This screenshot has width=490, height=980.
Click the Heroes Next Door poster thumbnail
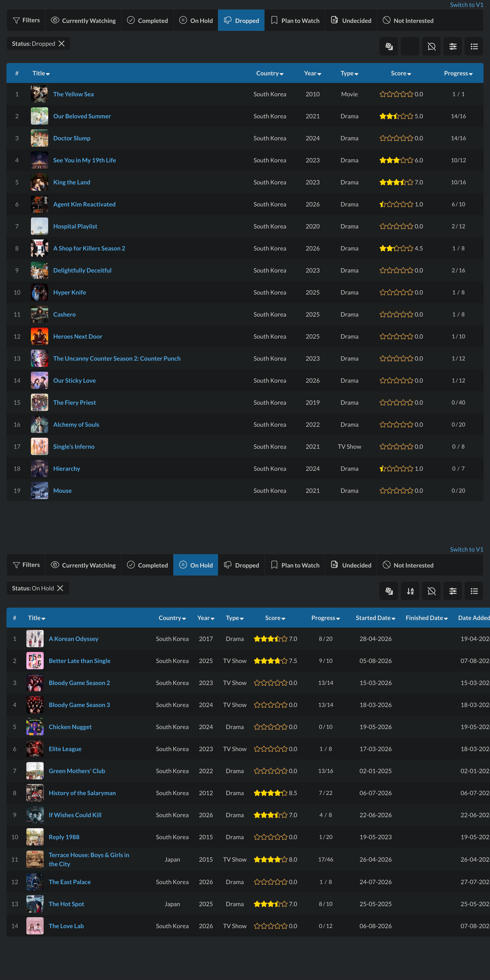(39, 336)
